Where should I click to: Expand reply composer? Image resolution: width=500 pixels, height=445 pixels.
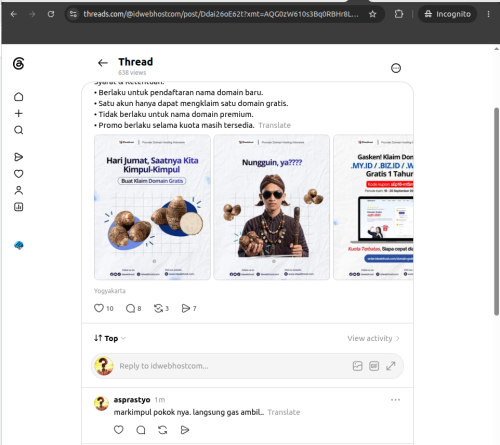[391, 366]
